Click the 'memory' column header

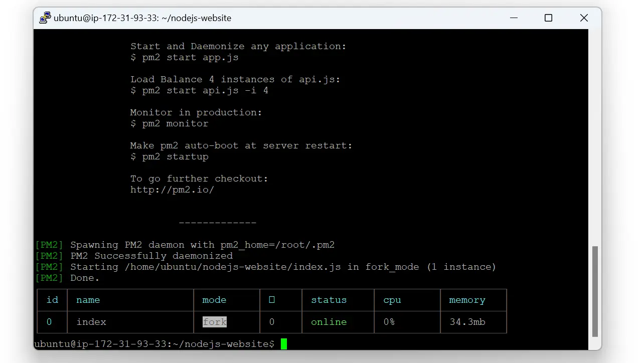click(467, 300)
